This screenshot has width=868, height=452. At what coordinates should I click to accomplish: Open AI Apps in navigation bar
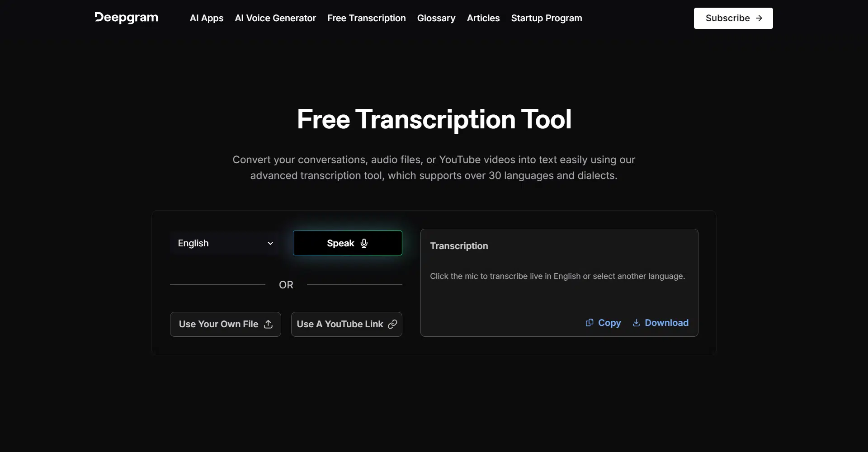click(206, 18)
